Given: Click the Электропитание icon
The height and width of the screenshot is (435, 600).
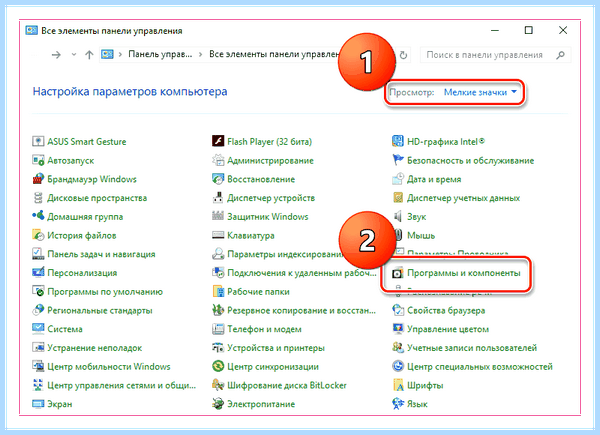Looking at the screenshot, I should coord(218,404).
